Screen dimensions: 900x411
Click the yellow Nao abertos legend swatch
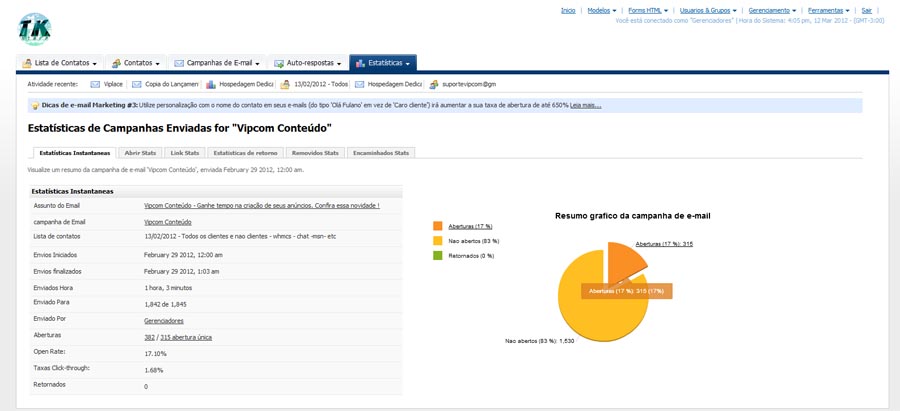[x=438, y=241]
